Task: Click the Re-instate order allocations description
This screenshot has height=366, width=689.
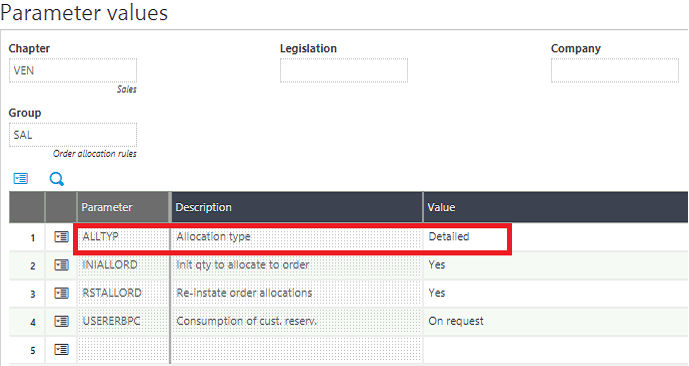Action: [244, 293]
